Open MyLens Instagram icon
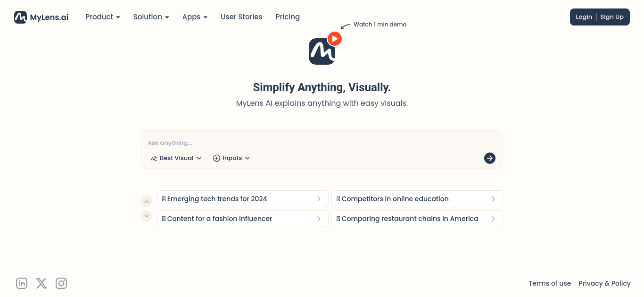Image resolution: width=644 pixels, height=297 pixels. pos(61,283)
